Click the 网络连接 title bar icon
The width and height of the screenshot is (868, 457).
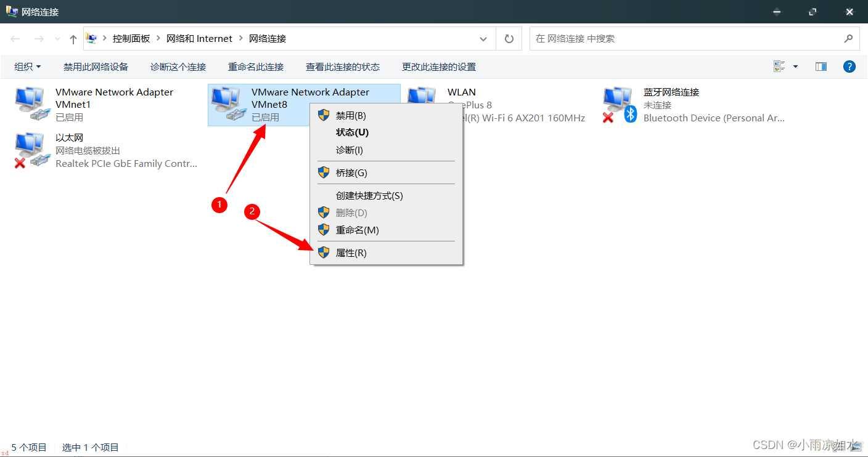pos(11,12)
